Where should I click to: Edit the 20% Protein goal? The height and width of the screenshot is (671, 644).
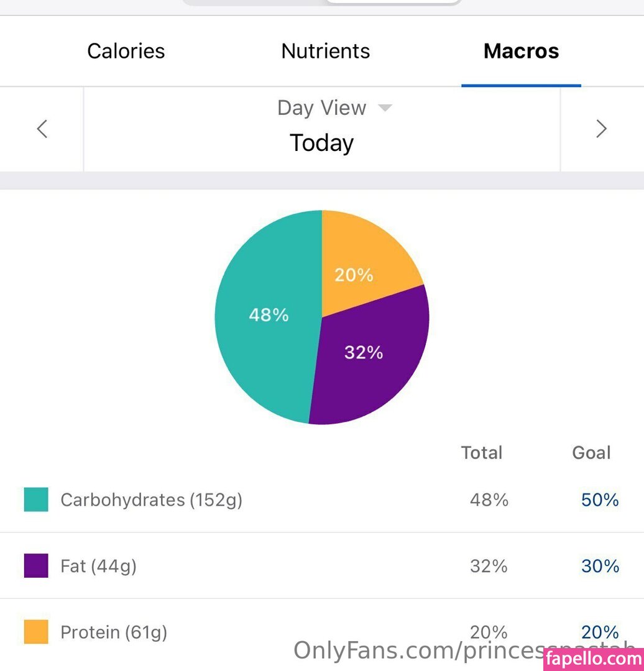click(x=600, y=632)
